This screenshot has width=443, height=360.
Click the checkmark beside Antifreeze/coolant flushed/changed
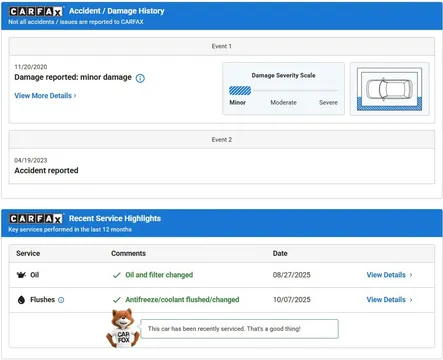click(x=117, y=300)
